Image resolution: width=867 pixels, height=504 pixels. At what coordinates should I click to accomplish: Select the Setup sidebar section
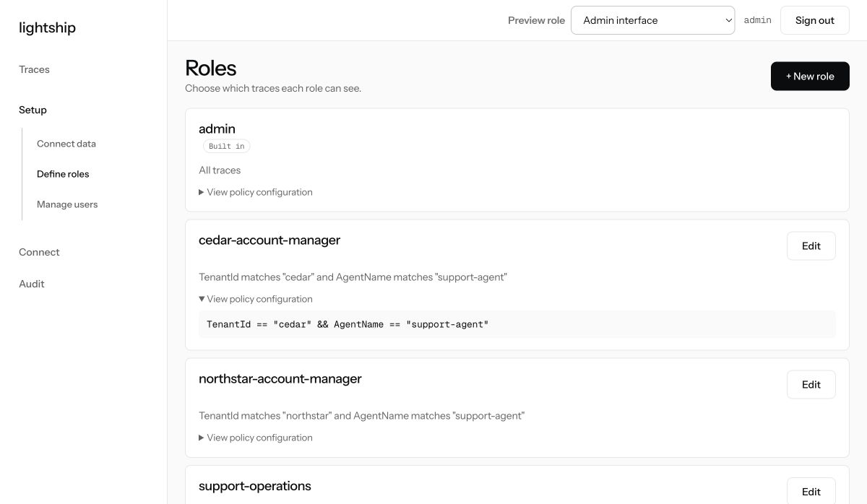click(x=33, y=110)
